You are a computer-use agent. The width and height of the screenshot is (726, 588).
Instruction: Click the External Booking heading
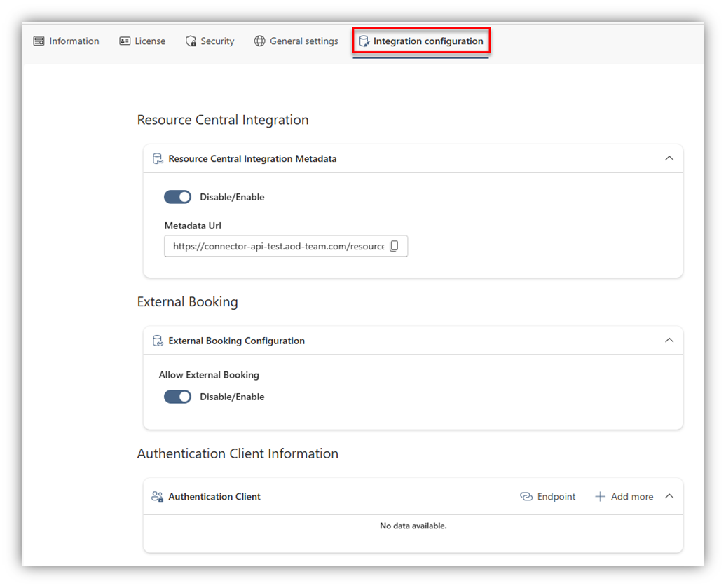click(x=188, y=302)
